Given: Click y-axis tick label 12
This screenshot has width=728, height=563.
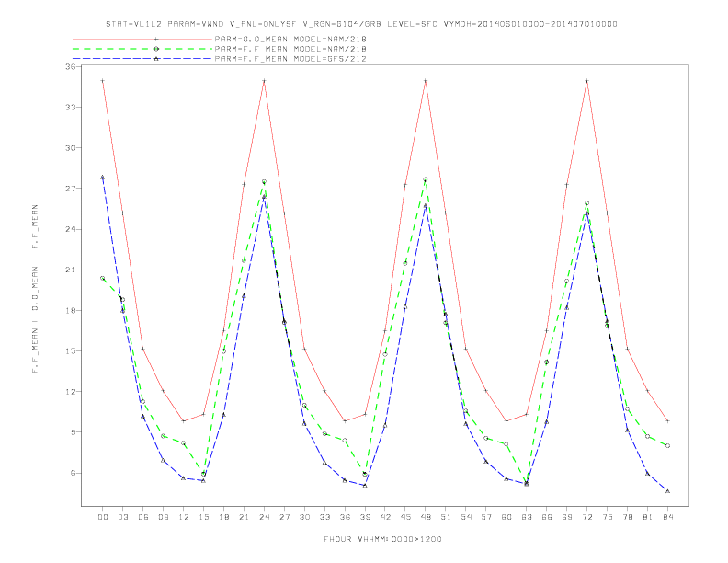Looking at the screenshot, I should (x=71, y=392).
